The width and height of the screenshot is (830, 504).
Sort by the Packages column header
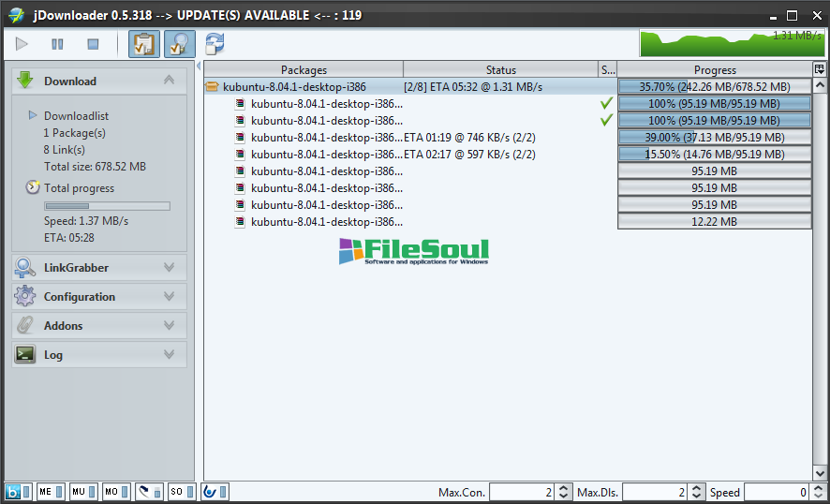[x=304, y=70]
